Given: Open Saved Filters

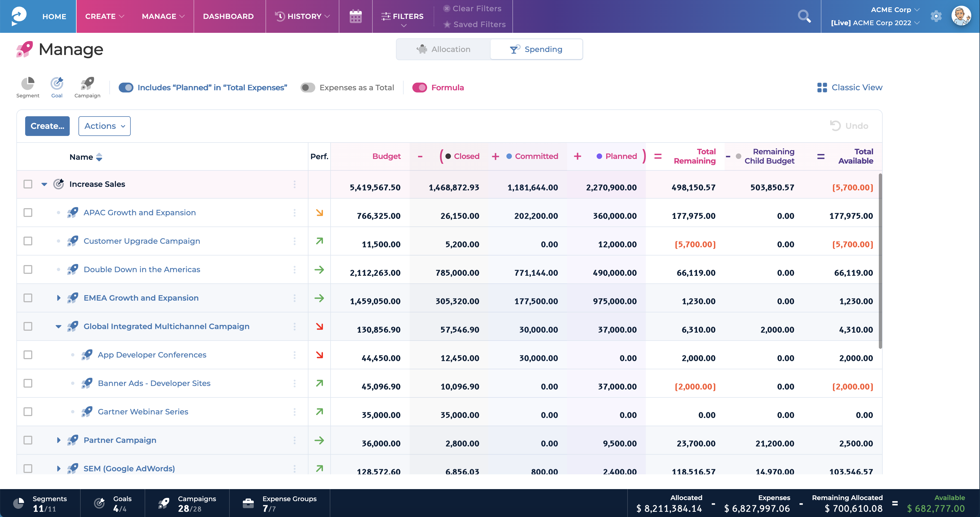Looking at the screenshot, I should click(x=474, y=24).
